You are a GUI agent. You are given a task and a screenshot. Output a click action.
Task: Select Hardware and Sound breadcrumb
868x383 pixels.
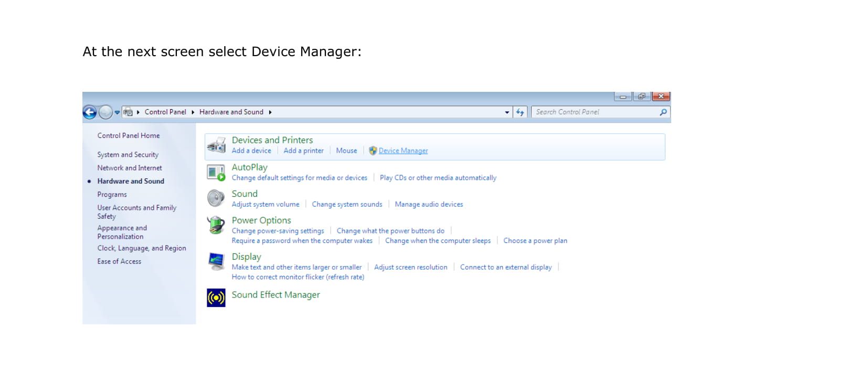tap(231, 112)
